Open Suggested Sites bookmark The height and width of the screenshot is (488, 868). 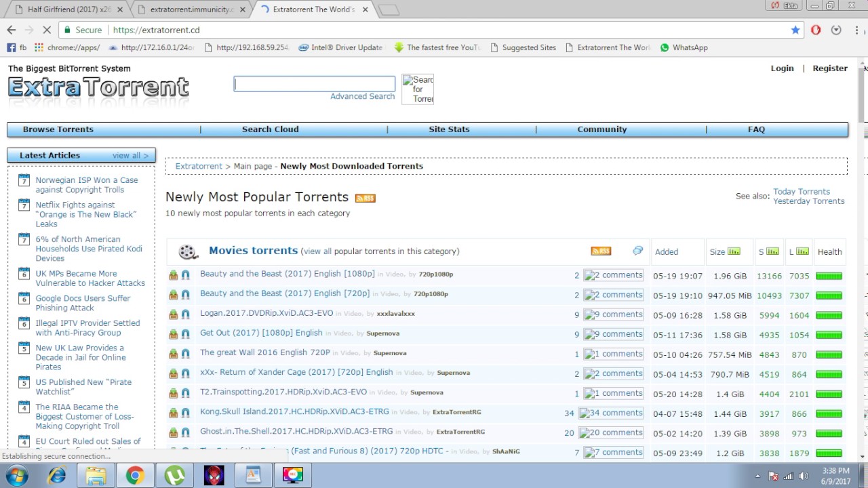click(523, 47)
